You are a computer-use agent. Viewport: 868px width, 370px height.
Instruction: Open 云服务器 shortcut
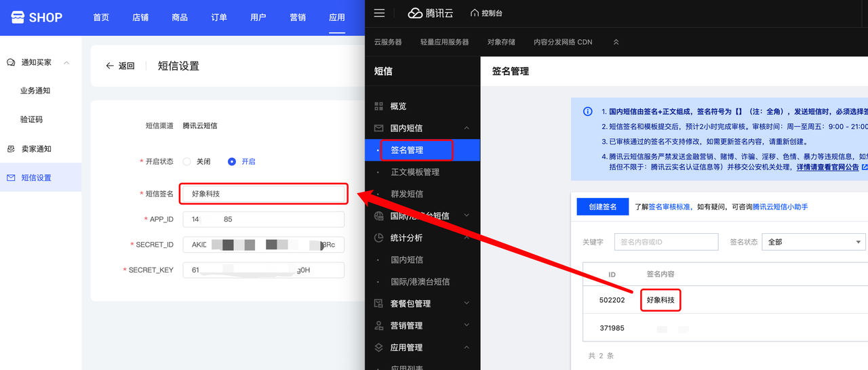tap(388, 42)
